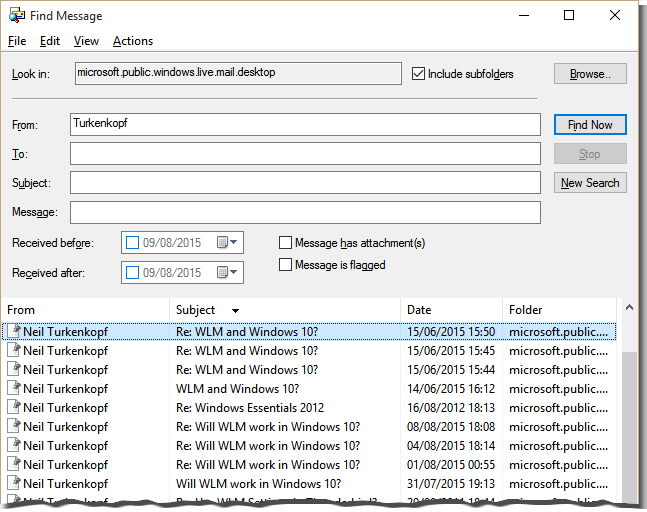This screenshot has height=512, width=647.
Task: Click message icon in 04/08/2015 18:14 row
Action: (x=14, y=445)
